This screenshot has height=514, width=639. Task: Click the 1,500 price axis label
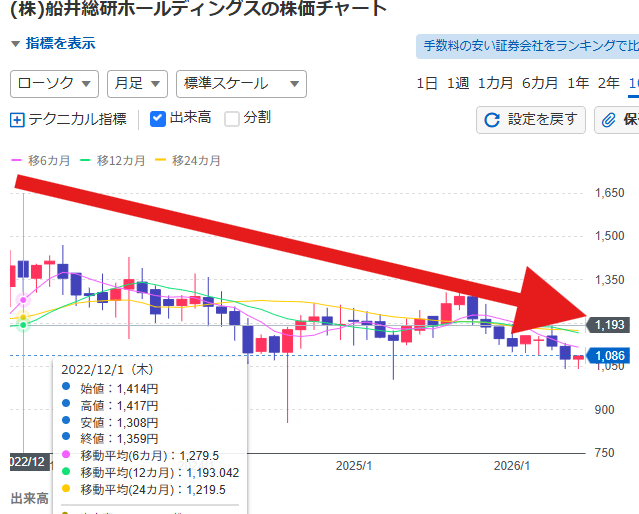[609, 236]
